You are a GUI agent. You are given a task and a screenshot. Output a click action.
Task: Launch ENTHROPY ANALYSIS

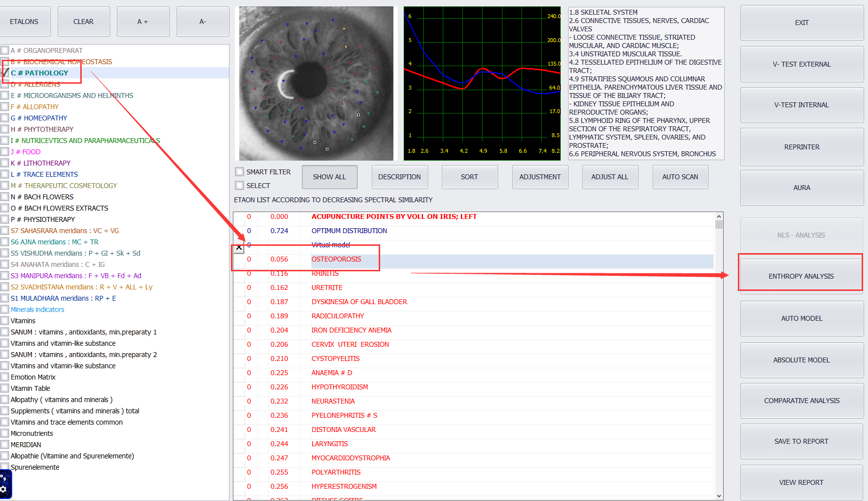[x=801, y=276]
